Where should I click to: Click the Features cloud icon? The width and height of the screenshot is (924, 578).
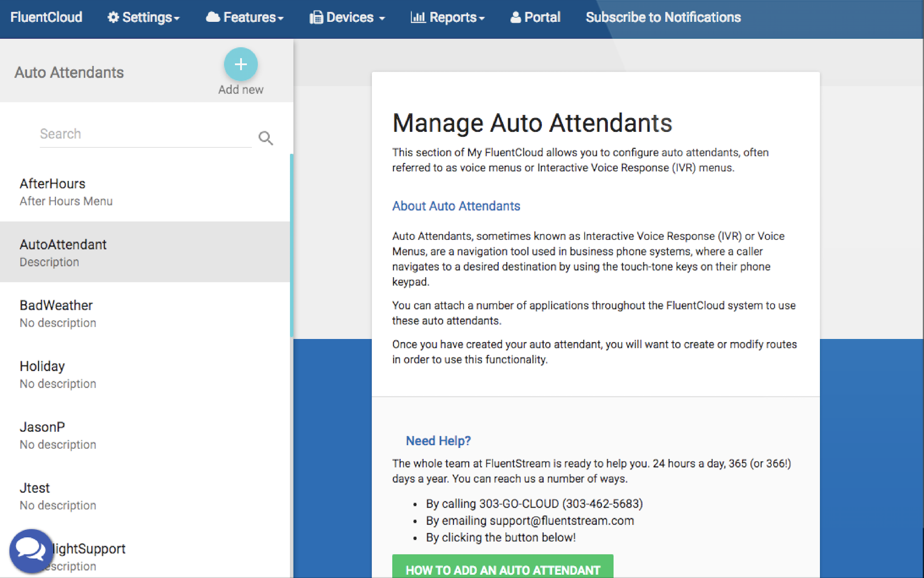213,17
